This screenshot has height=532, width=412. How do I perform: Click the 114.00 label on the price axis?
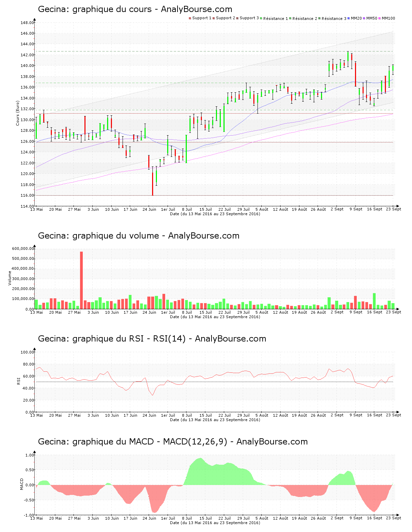click(27, 206)
